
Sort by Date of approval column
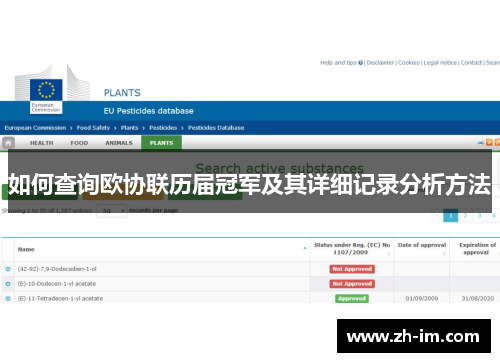(422, 249)
